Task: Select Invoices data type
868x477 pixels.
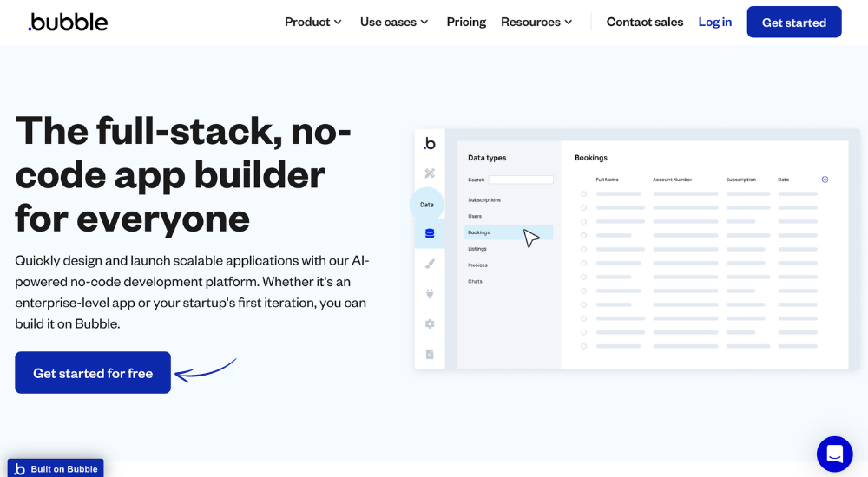Action: click(x=477, y=265)
